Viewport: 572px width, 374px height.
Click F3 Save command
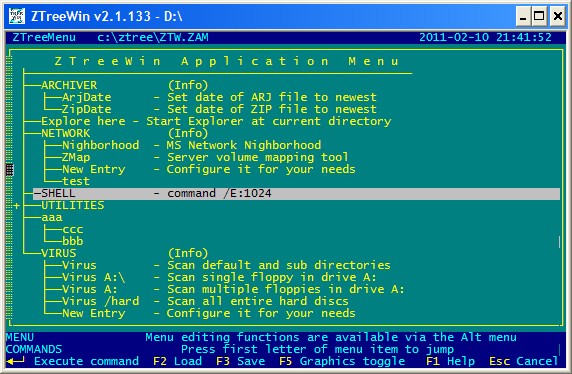[x=240, y=361]
